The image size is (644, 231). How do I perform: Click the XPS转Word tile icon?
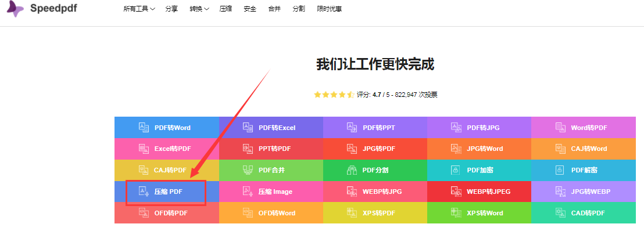456,212
